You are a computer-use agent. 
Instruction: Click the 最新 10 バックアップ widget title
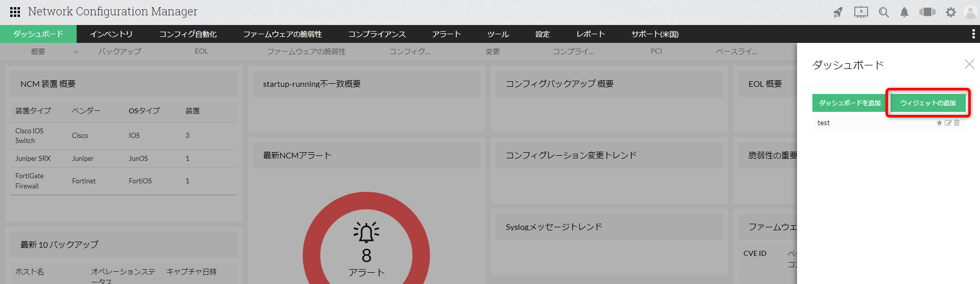pyautogui.click(x=59, y=245)
